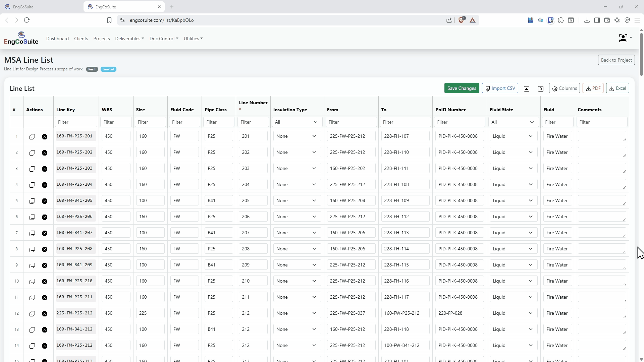This screenshot has height=362, width=644.
Task: Open Insulation Type filter dropdown
Action: click(x=297, y=122)
